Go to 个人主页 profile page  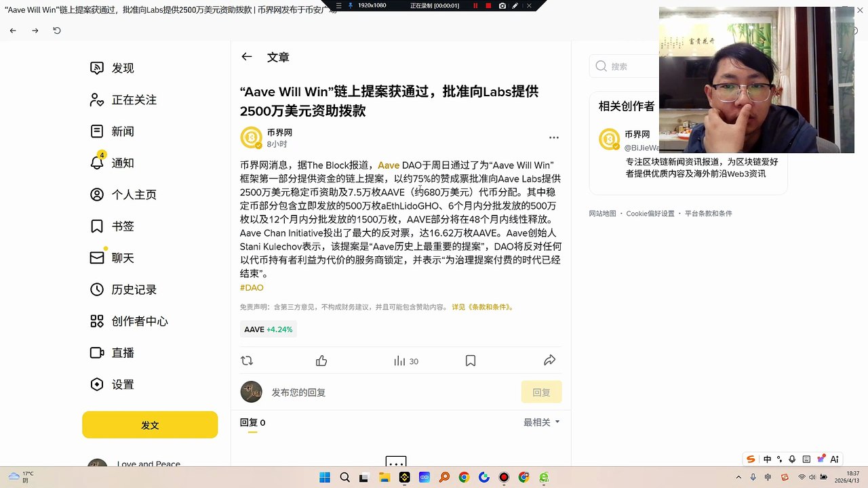(123, 195)
